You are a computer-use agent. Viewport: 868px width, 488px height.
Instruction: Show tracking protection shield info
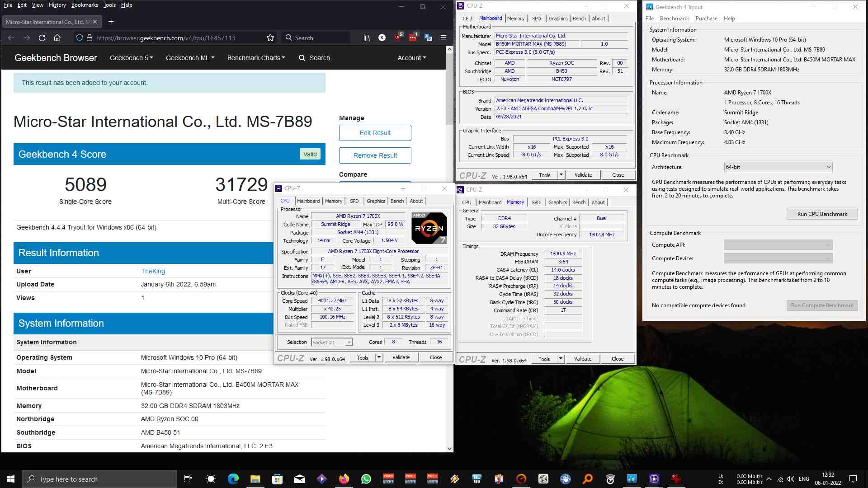click(80, 38)
